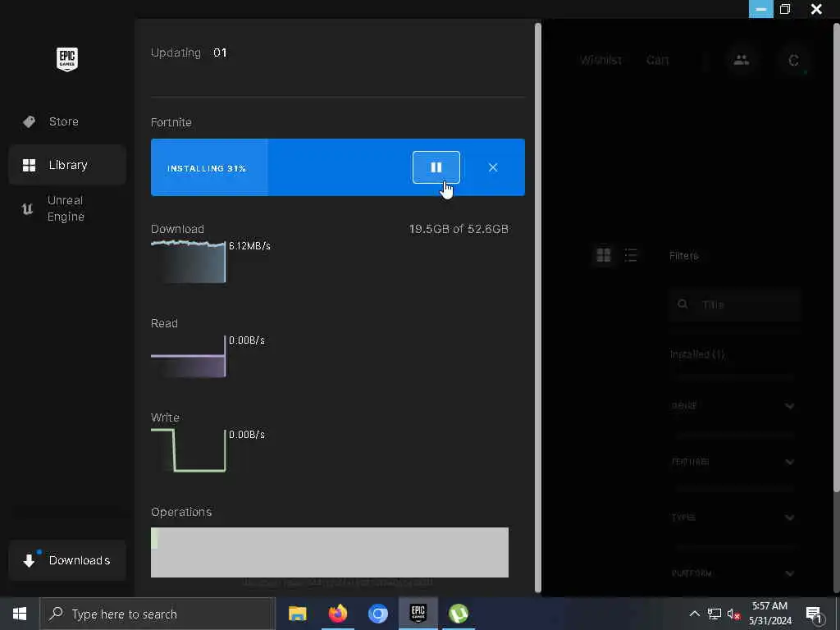Image resolution: width=840 pixels, height=630 pixels.
Task: Open the Downloads panel
Action: 67,560
